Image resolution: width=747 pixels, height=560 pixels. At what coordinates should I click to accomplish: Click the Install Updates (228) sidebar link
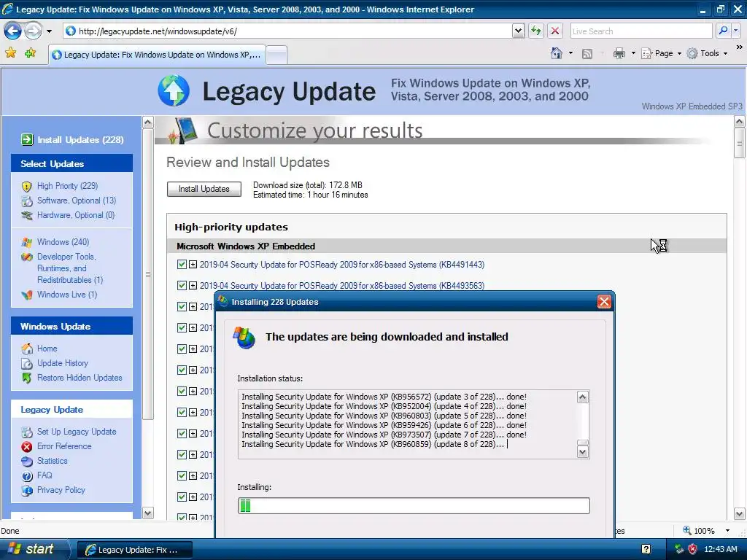coord(80,139)
